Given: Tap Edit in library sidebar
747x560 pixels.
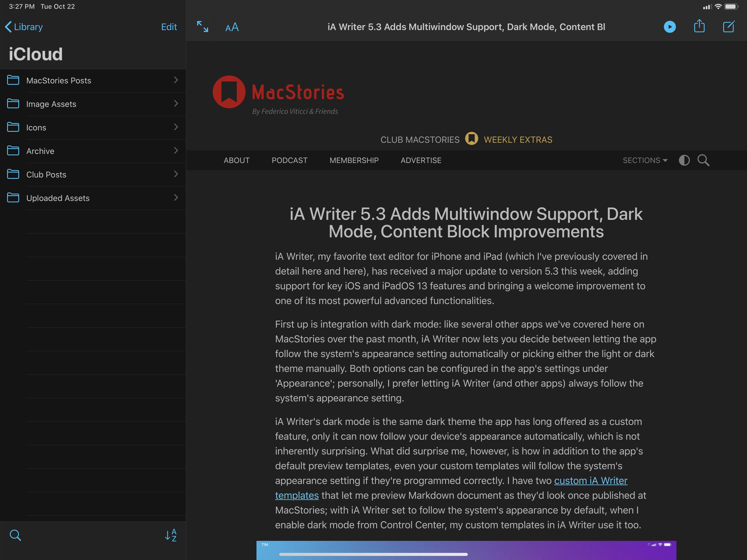Looking at the screenshot, I should click(x=169, y=27).
